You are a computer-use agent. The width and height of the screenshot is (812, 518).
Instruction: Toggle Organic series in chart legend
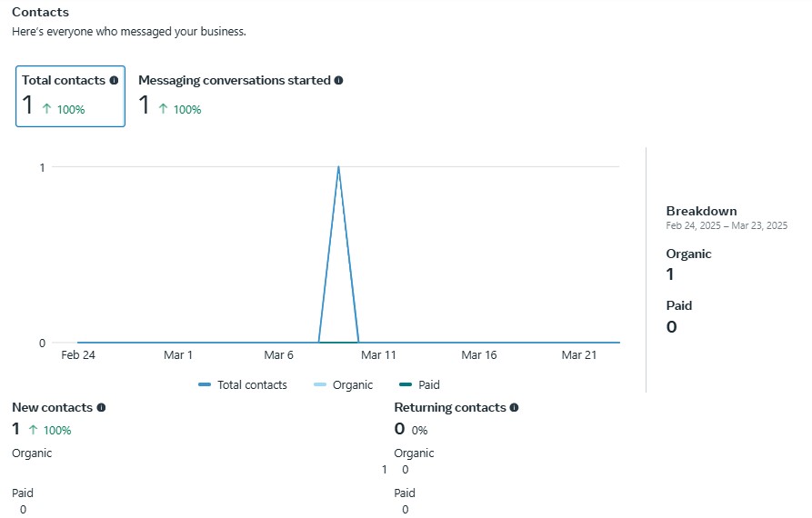coord(353,385)
